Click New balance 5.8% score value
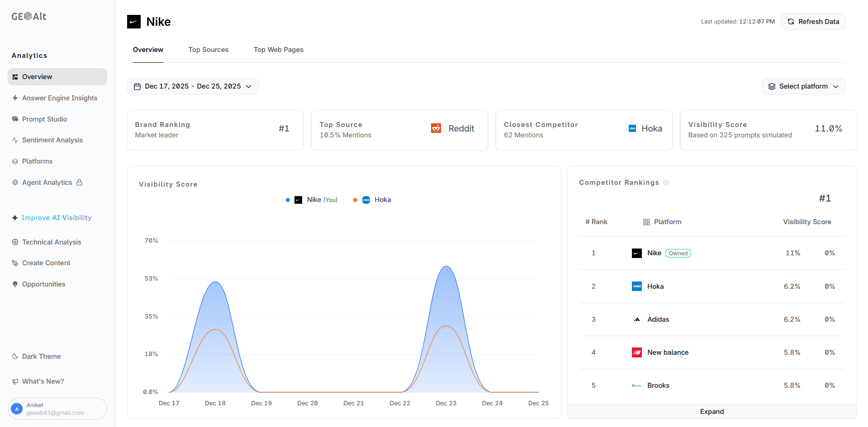The image size is (868, 427). click(x=792, y=352)
